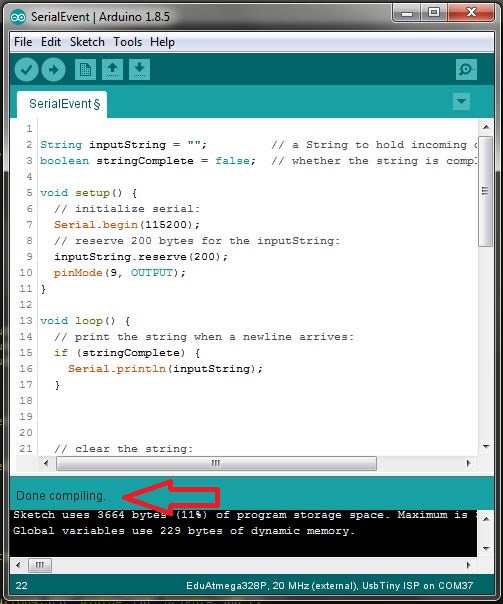Screen dimensions: 503x604
Task: Click editor vertical scrollbar down arrow
Action: point(486,447)
